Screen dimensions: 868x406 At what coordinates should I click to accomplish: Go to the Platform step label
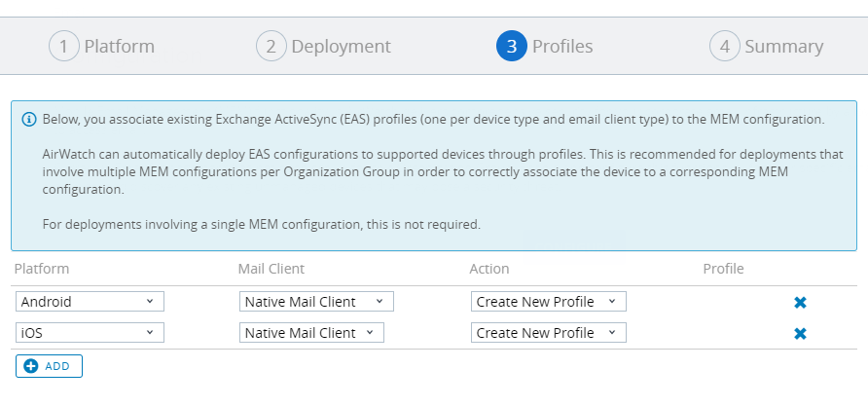click(119, 46)
